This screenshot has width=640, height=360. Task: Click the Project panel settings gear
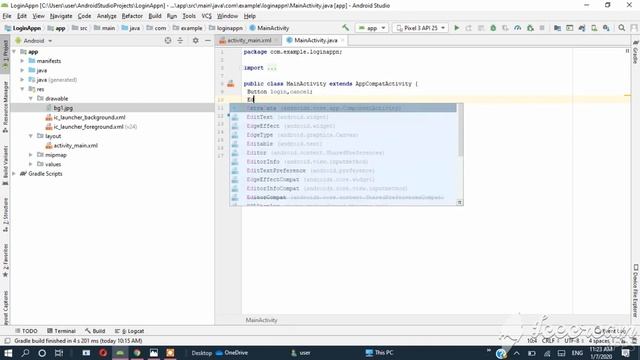pos(196,40)
